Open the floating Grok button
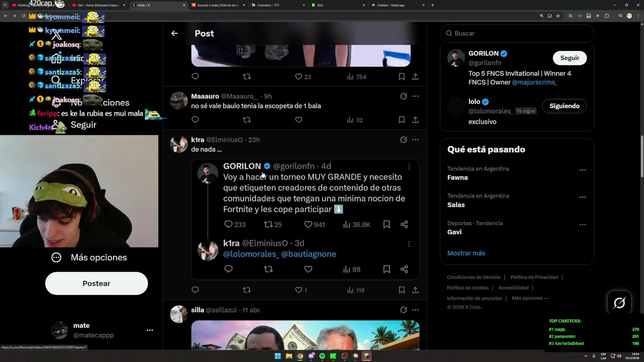The image size is (644, 362). 619,303
